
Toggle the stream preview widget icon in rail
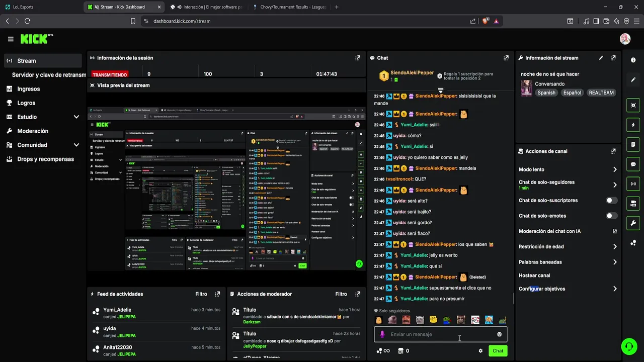click(x=633, y=105)
